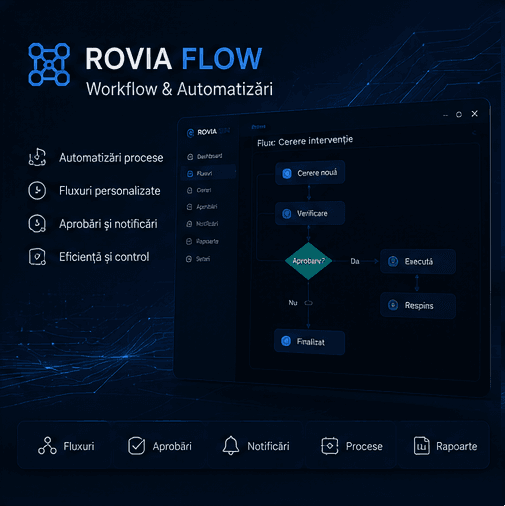
Task: Click the Cerere nouă node icon
Action: coord(287,173)
